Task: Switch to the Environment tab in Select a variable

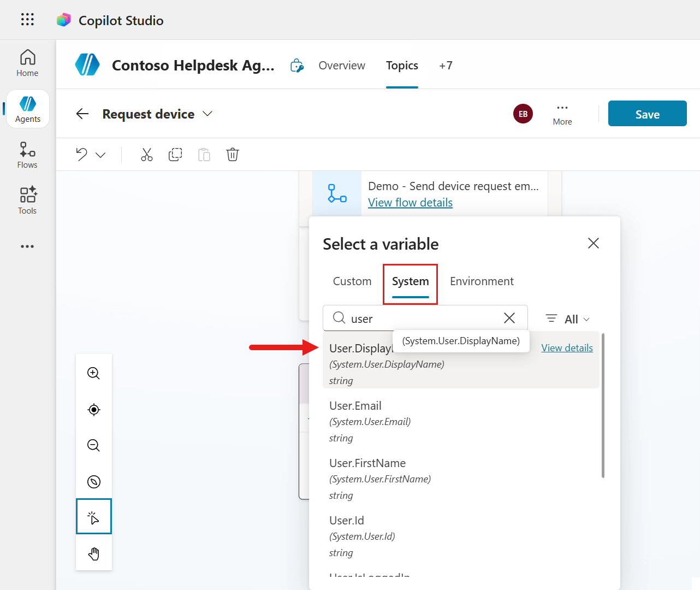Action: tap(482, 281)
